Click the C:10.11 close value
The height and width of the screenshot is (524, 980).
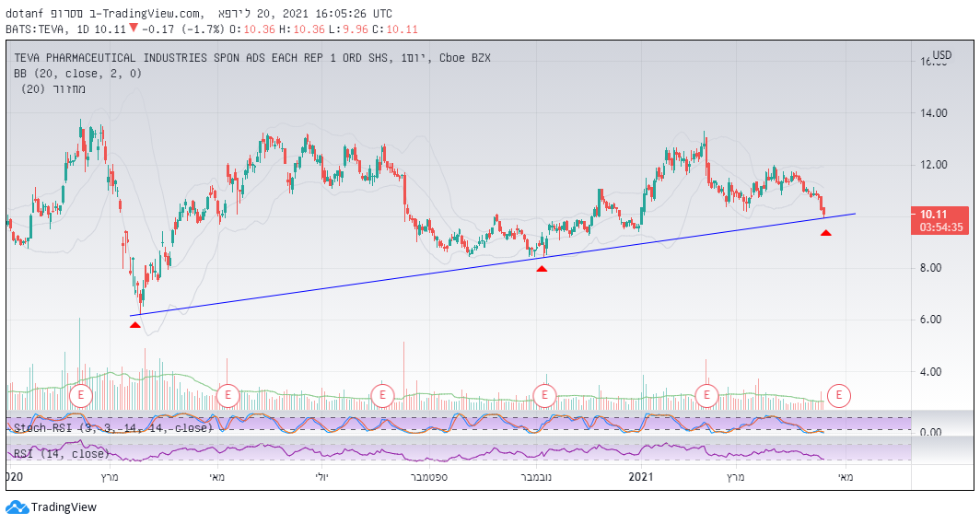click(x=395, y=29)
